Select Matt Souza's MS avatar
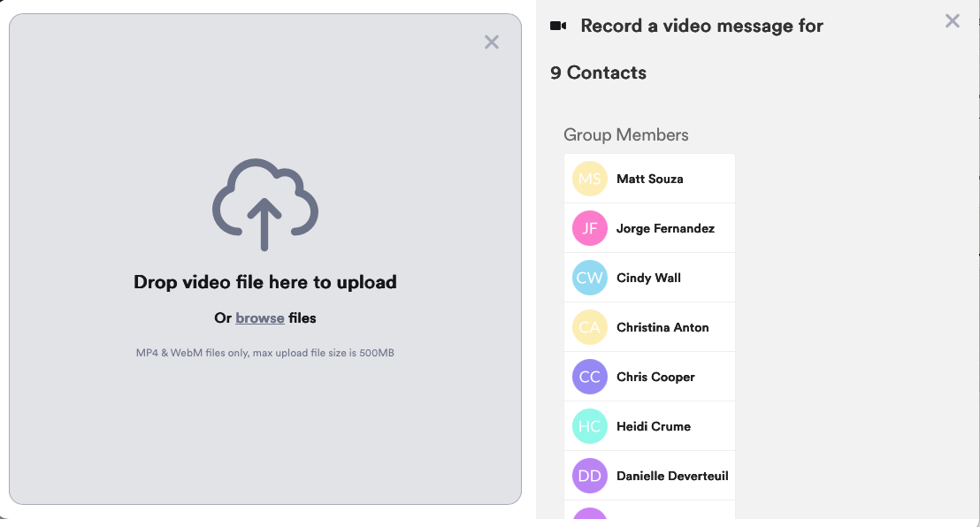The width and height of the screenshot is (980, 527). [x=589, y=179]
